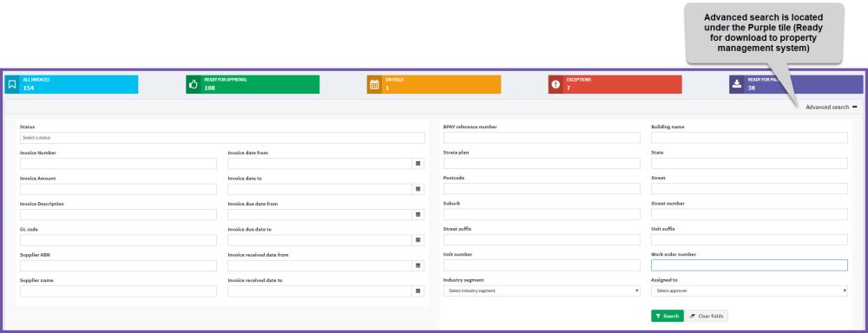Open calendar picker for Invoice date to

click(418, 189)
